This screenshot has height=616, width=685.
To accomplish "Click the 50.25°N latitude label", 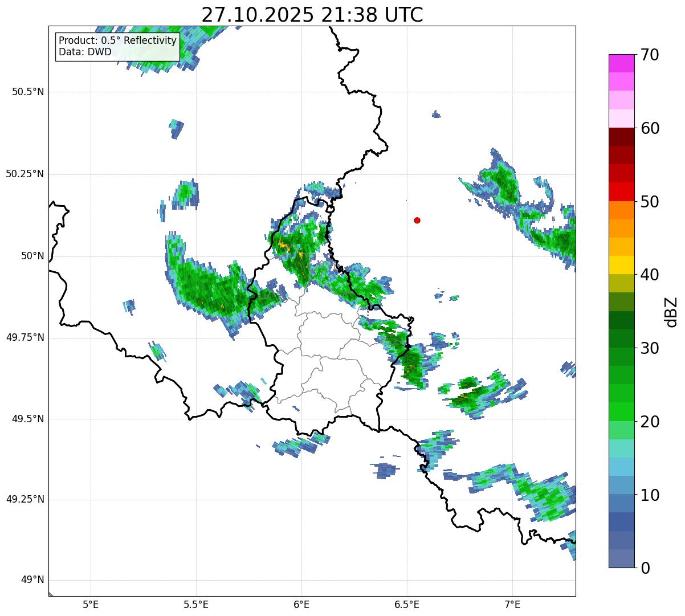I will coord(25,174).
